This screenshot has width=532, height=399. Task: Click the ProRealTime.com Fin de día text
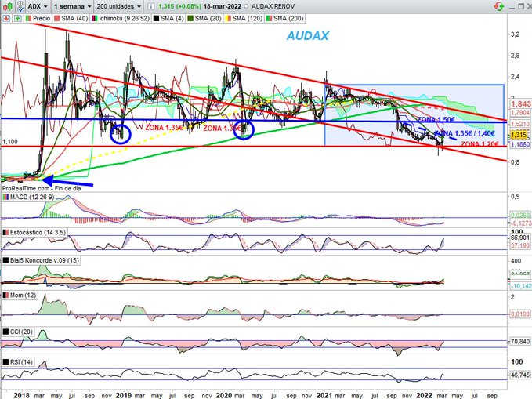point(42,188)
